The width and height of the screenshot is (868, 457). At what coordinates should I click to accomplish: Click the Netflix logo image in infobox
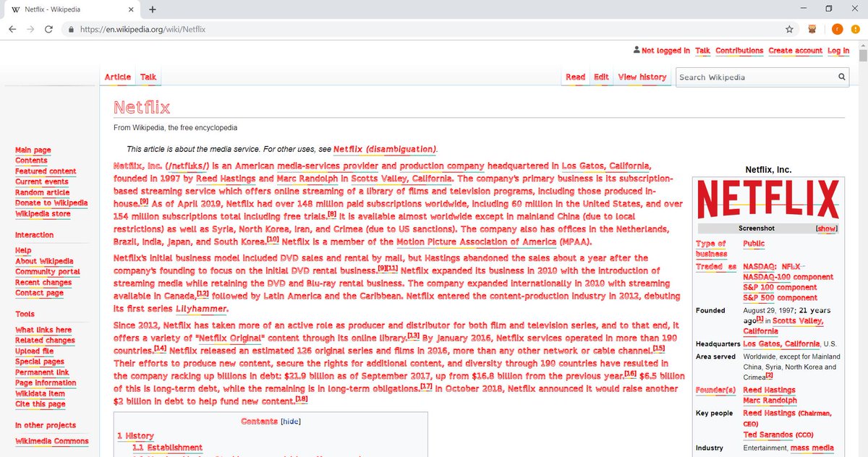[x=767, y=200]
